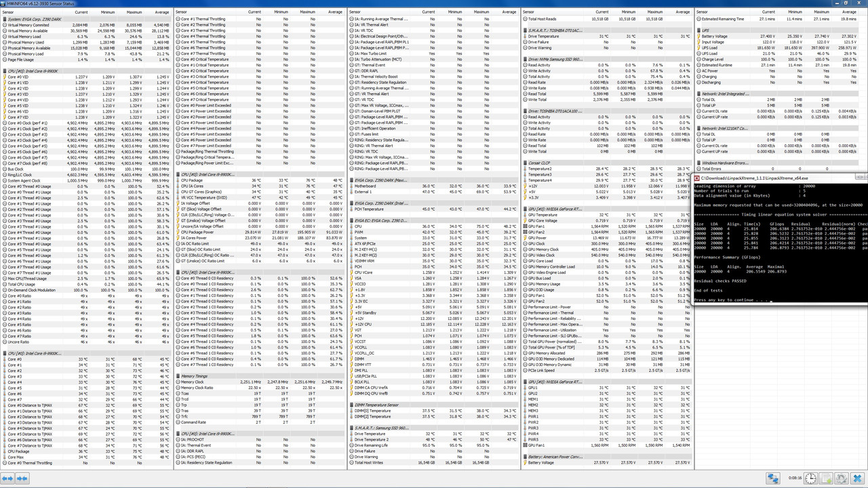Screen dimensions: 868x488
Task: Start logging via the report icon
Action: coord(827,478)
